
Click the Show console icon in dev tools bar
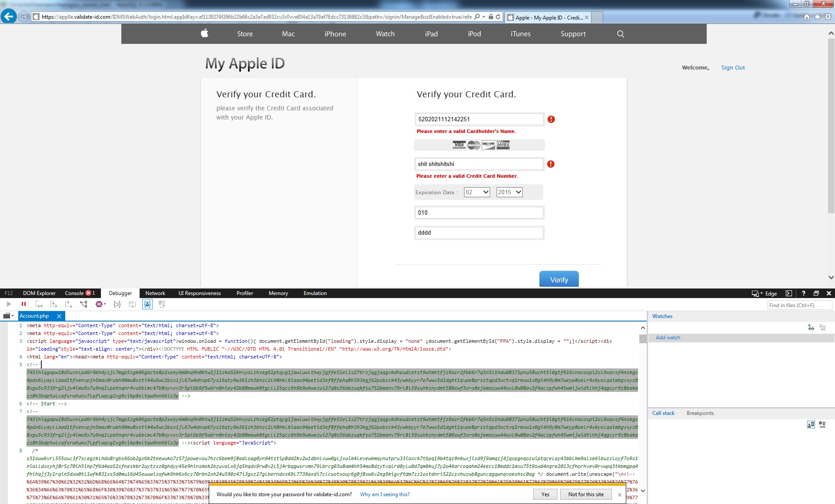(789, 293)
